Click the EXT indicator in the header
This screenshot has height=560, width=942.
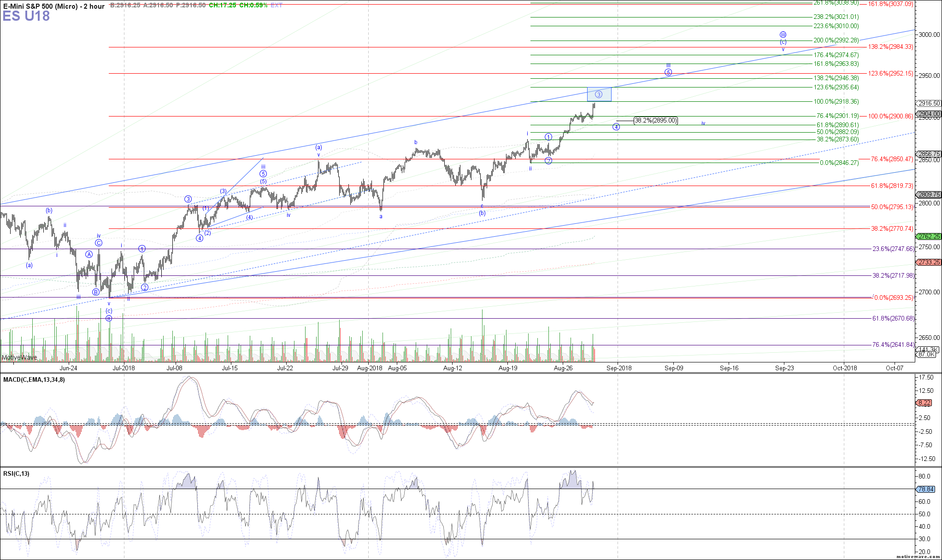pyautogui.click(x=277, y=5)
